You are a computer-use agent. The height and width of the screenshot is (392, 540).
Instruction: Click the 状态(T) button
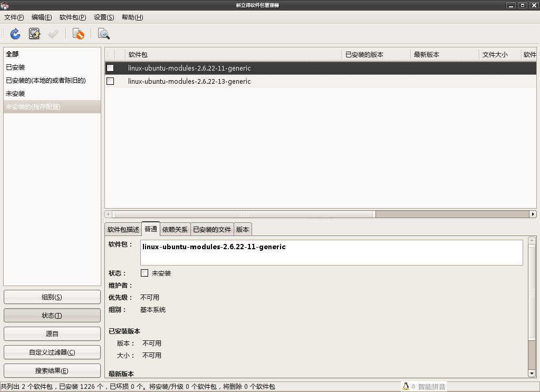52,315
